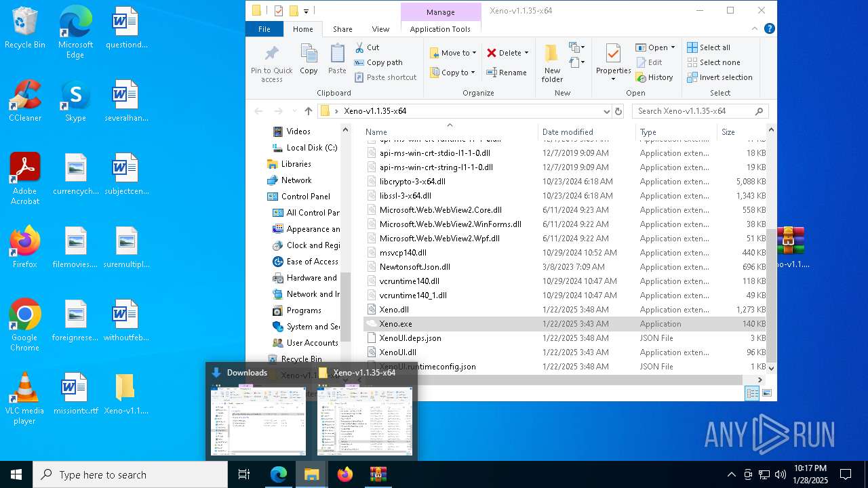Click Microsoft Edge icon in taskbar
868x488 pixels.
[279, 474]
